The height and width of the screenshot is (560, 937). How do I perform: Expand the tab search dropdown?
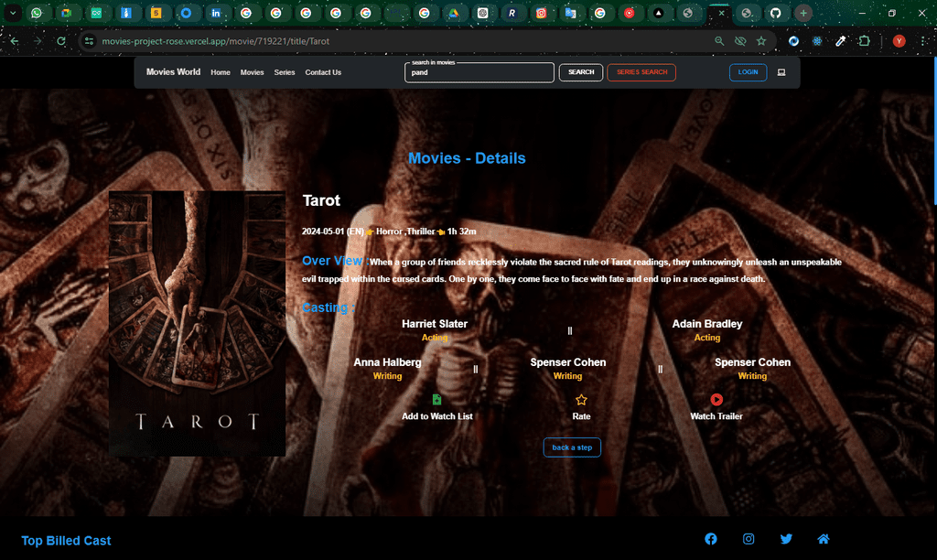[13, 13]
